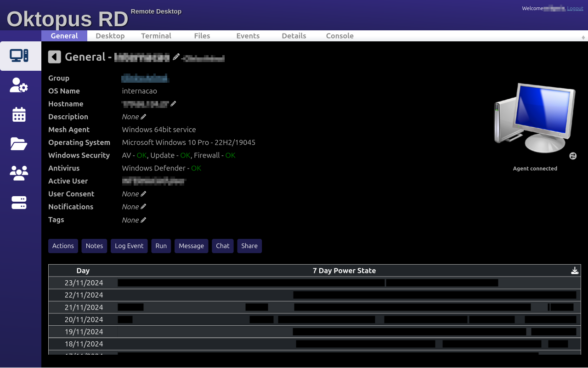
Task: Click the 22/11/2024 day row
Action: [315, 295]
